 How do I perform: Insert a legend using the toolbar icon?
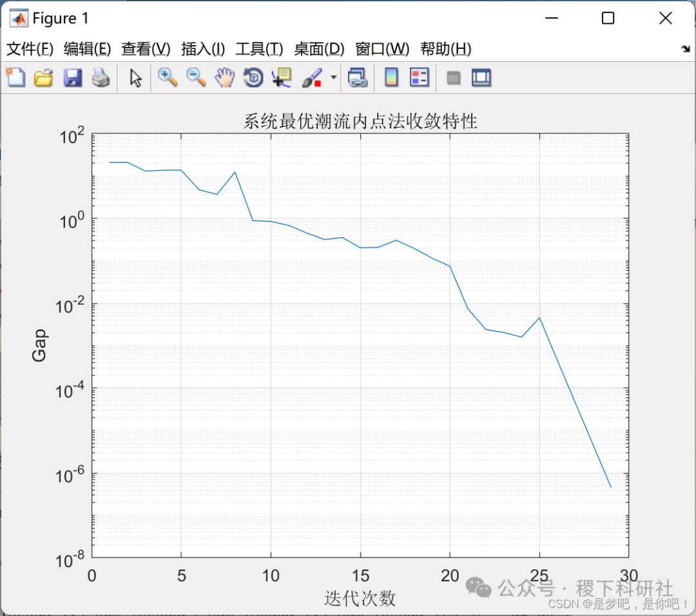click(x=420, y=78)
